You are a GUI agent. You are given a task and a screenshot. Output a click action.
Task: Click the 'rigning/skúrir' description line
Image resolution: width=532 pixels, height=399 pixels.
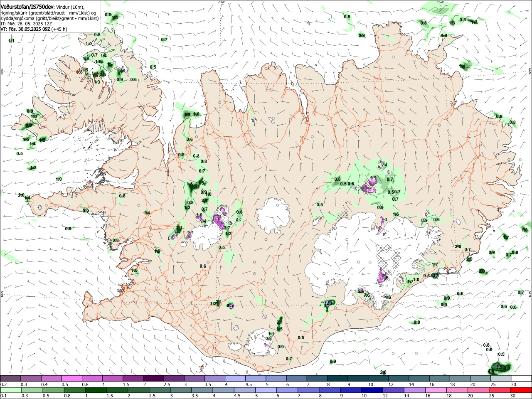coord(48,12)
